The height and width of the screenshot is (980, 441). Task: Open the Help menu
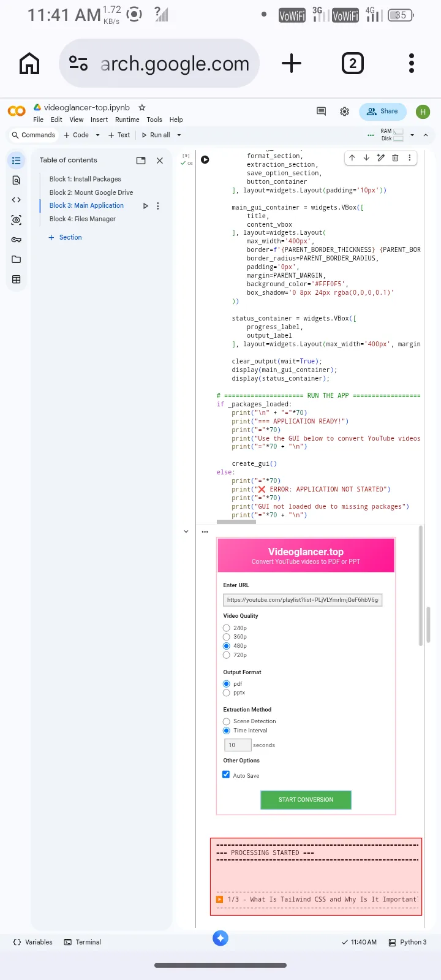coord(176,120)
